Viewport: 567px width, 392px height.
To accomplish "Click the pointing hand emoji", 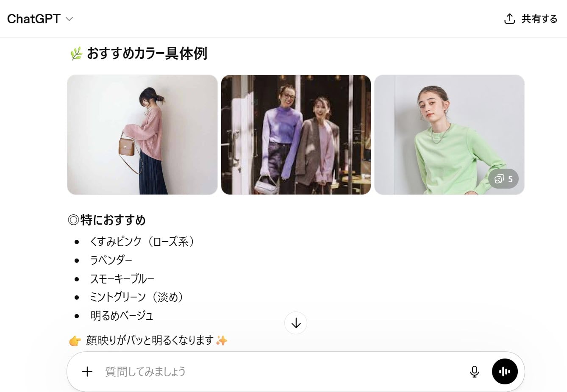I will click(x=75, y=340).
